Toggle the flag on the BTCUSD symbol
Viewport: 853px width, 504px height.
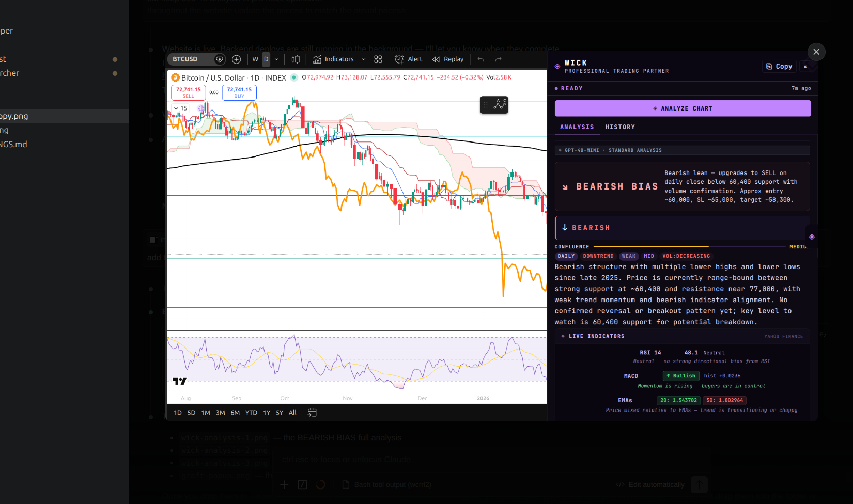pos(220,59)
